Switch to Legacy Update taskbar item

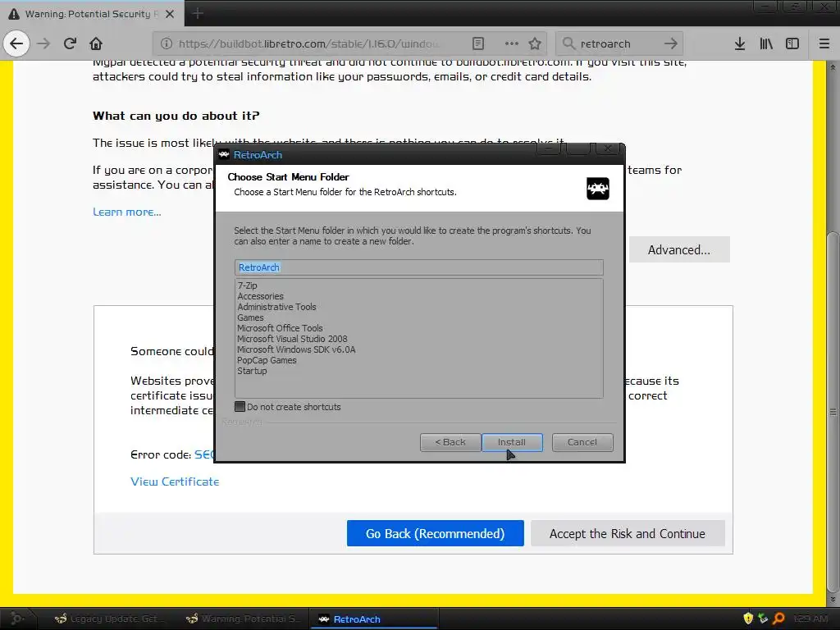(112, 619)
